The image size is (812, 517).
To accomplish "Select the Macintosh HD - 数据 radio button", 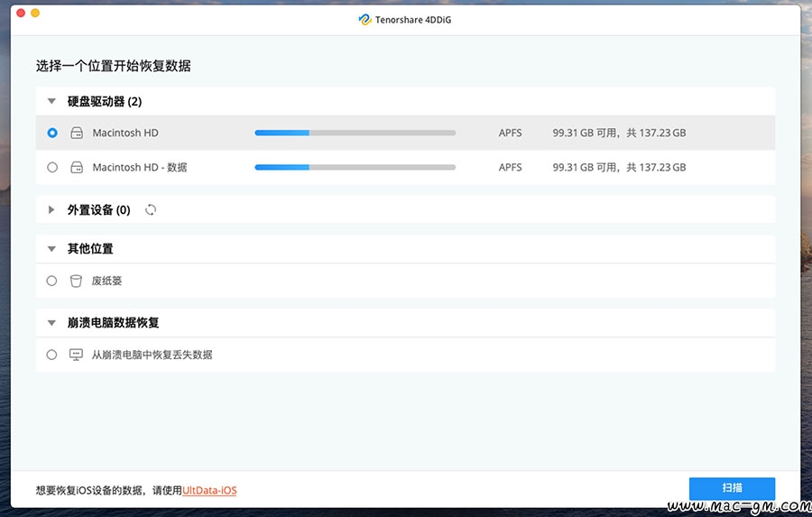I will [x=52, y=167].
